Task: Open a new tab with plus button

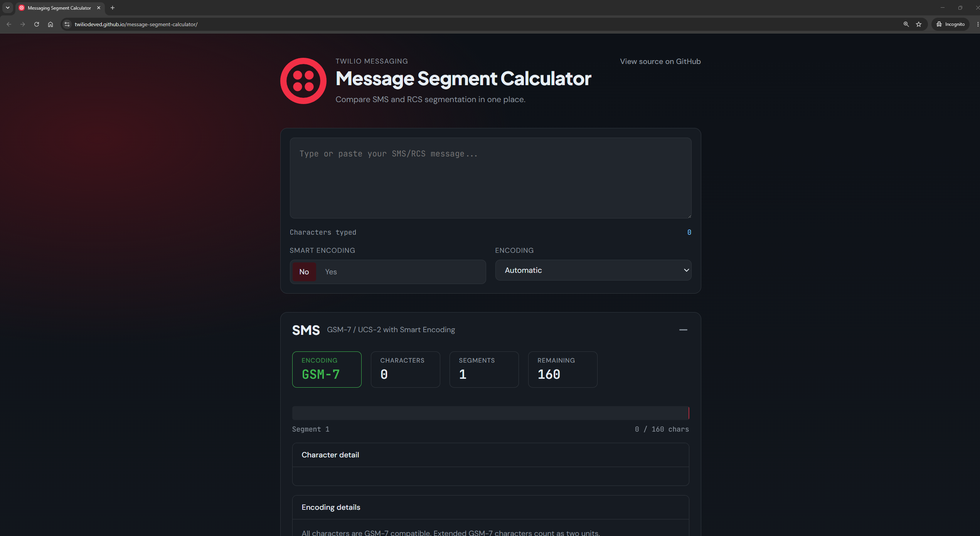Action: pos(113,8)
